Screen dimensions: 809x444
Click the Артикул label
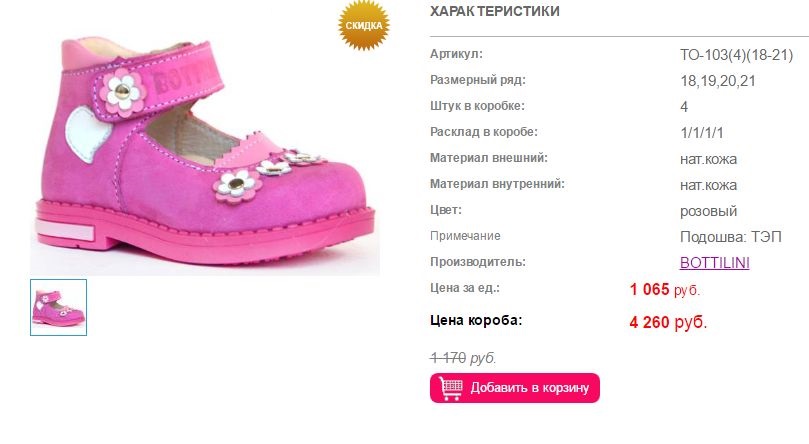coord(456,54)
